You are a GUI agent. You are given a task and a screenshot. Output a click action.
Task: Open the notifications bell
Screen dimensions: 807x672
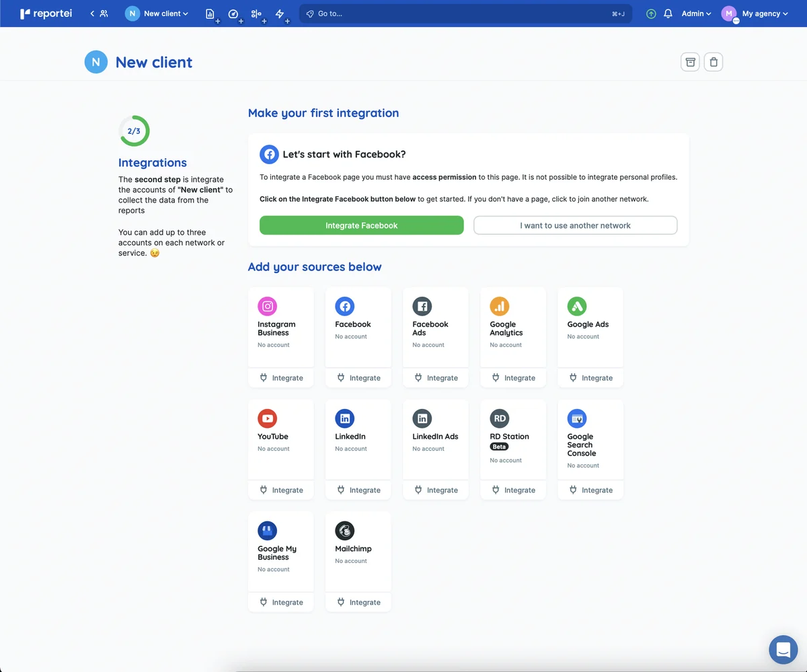[x=668, y=13]
